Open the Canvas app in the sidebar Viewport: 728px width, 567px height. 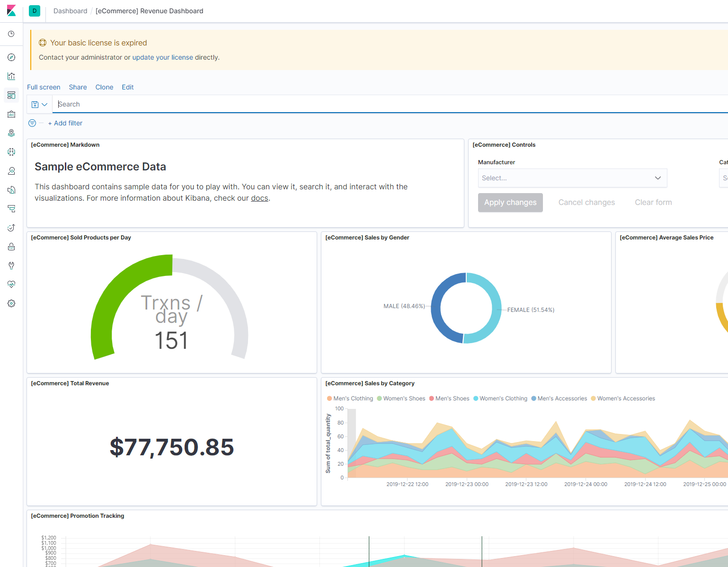click(11, 114)
